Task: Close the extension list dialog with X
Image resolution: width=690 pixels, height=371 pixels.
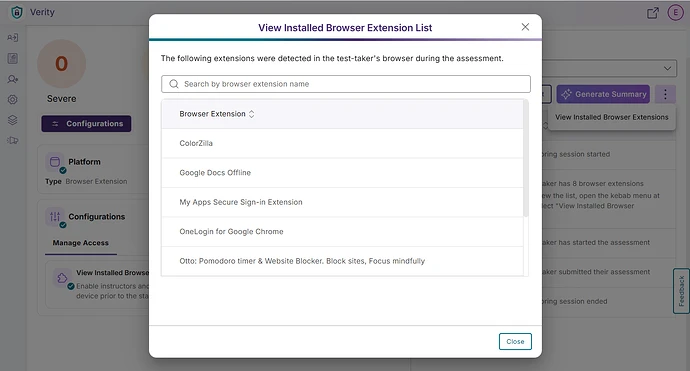Action: [x=525, y=27]
